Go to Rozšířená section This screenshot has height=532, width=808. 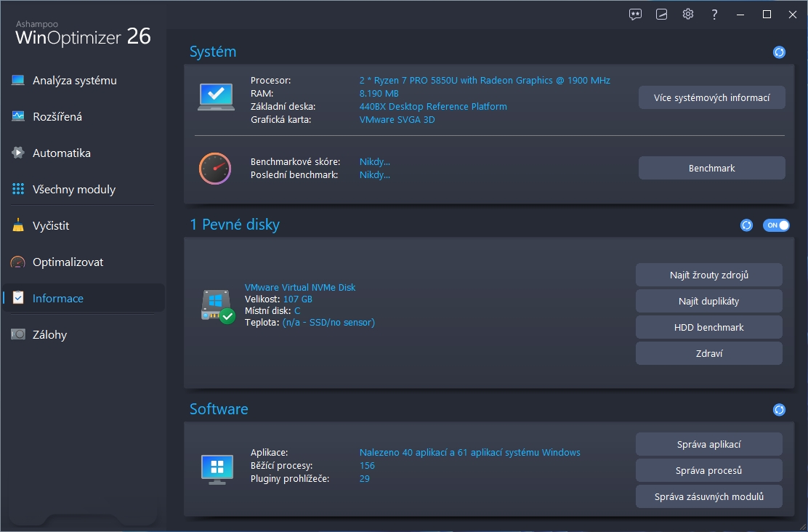57,117
